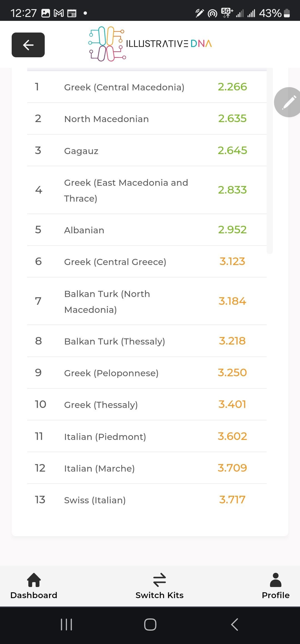Tap Balkan Turk (North Macedonia) row
The width and height of the screenshot is (300, 644).
(x=147, y=301)
